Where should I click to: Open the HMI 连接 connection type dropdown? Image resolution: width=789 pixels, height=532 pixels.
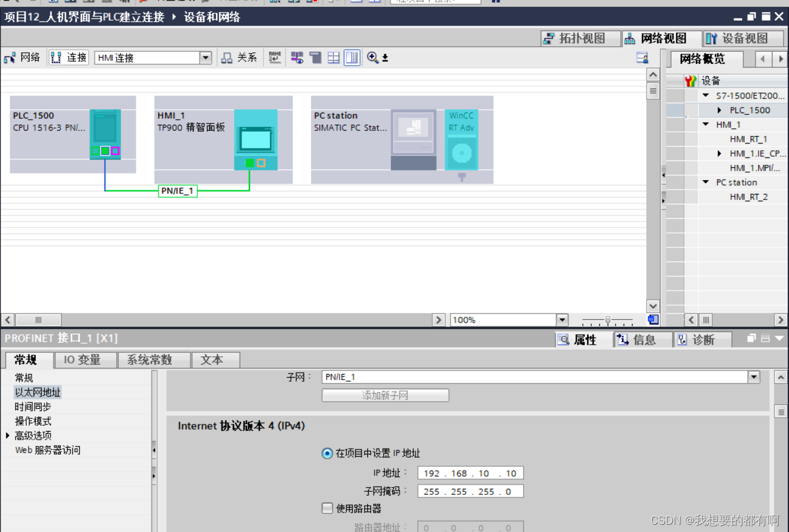206,58
